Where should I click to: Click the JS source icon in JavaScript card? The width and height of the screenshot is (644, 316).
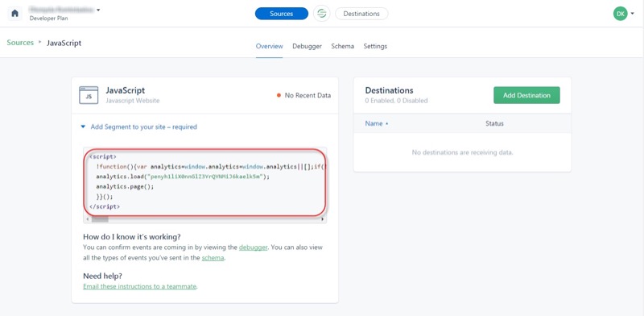89,95
